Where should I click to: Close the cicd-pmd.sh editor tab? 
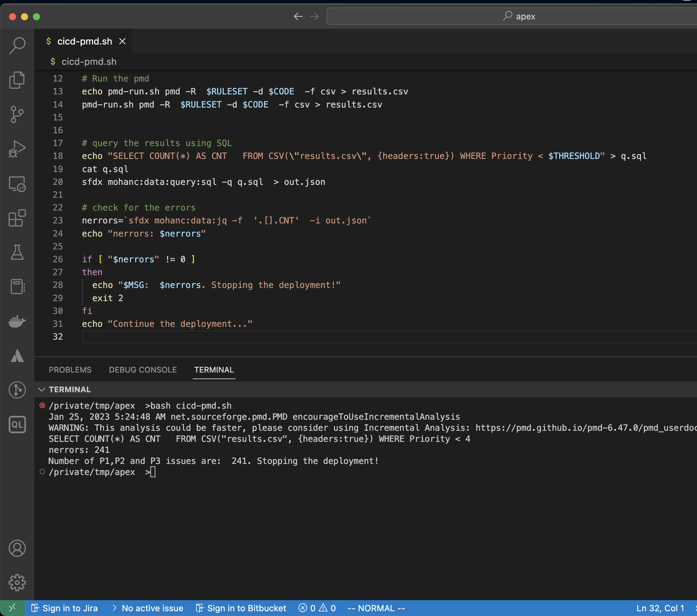click(123, 41)
